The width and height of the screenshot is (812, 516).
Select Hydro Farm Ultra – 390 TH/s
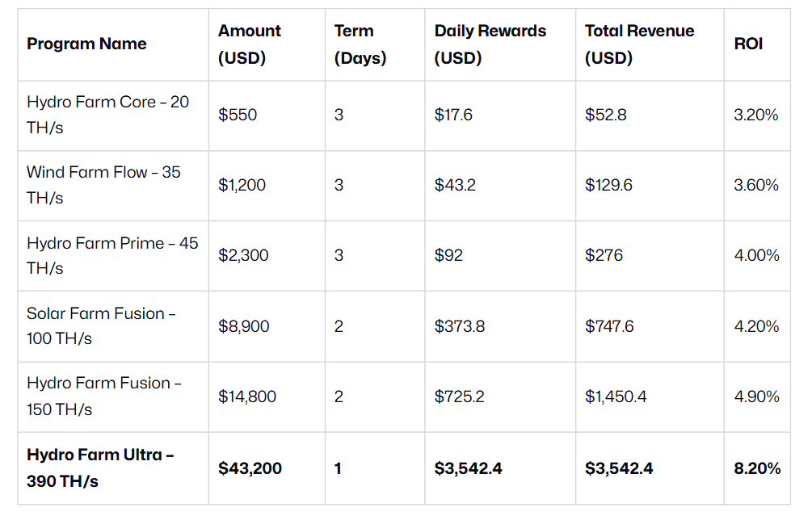coord(100,468)
